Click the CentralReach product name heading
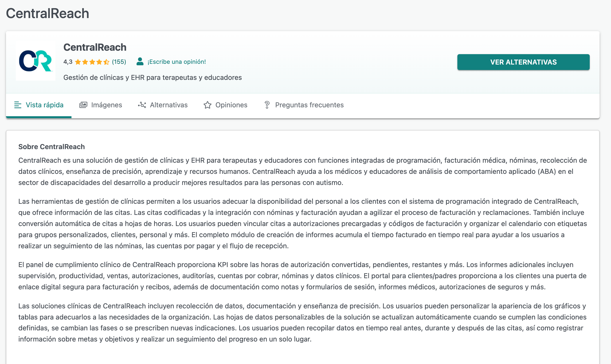Viewport: 611px width, 364px height. coord(95,47)
